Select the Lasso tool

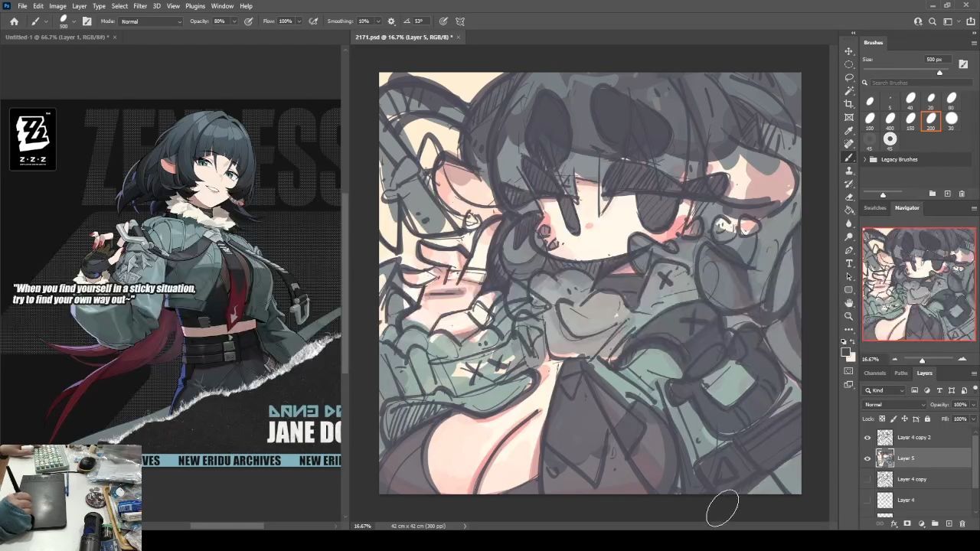coord(849,77)
